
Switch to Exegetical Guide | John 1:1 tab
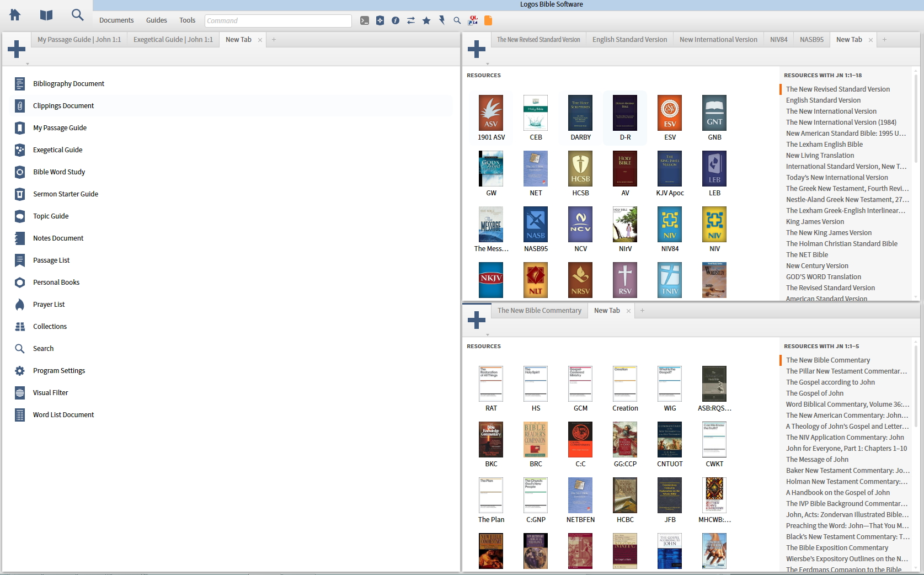click(173, 40)
